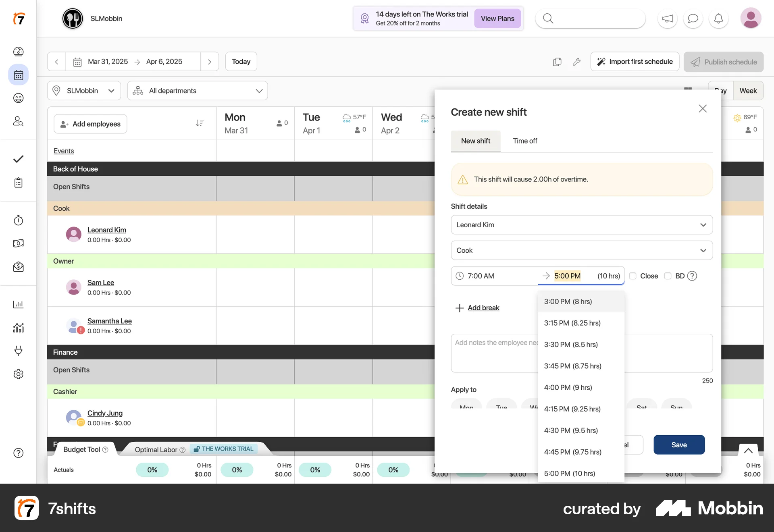This screenshot has height=532, width=774.
Task: Select Mon in the Apply to row
Action: [x=466, y=407]
